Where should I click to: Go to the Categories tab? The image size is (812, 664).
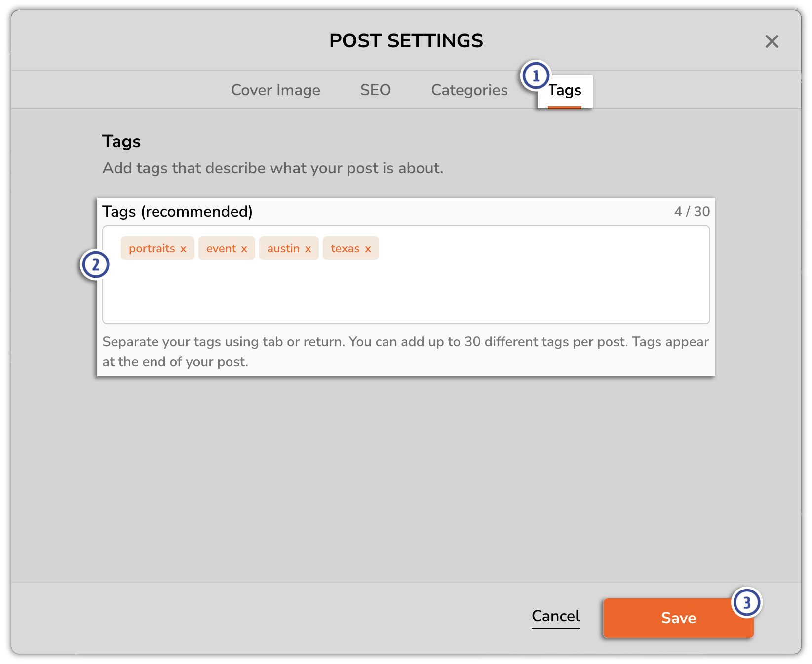coord(469,90)
